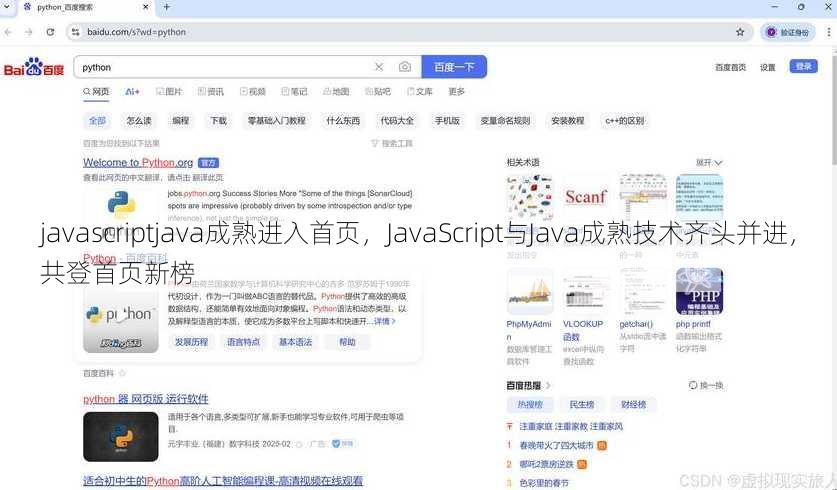This screenshot has width=837, height=490.
Task: Open the Welcome to Python.org result
Action: click(138, 162)
